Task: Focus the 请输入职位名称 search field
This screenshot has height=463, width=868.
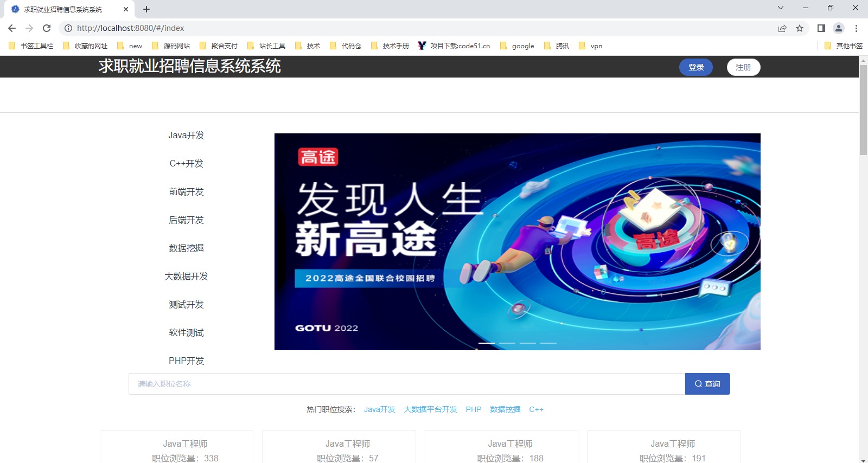Action: pyautogui.click(x=407, y=384)
